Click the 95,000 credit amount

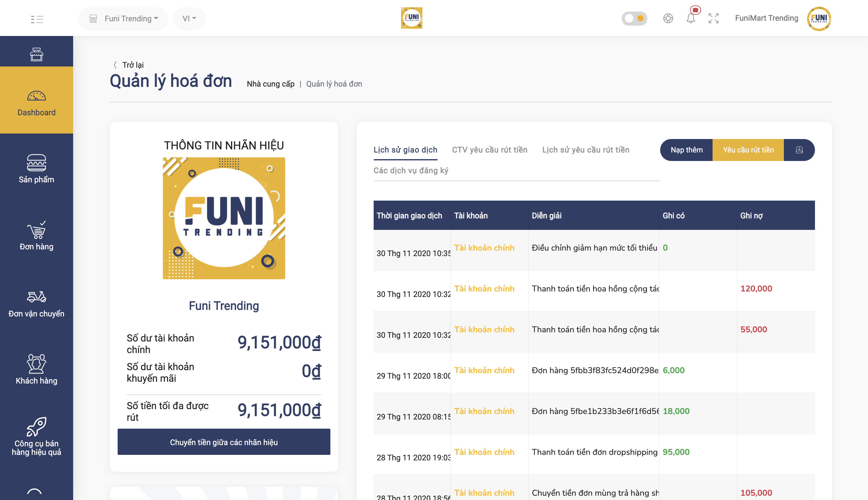coord(676,452)
